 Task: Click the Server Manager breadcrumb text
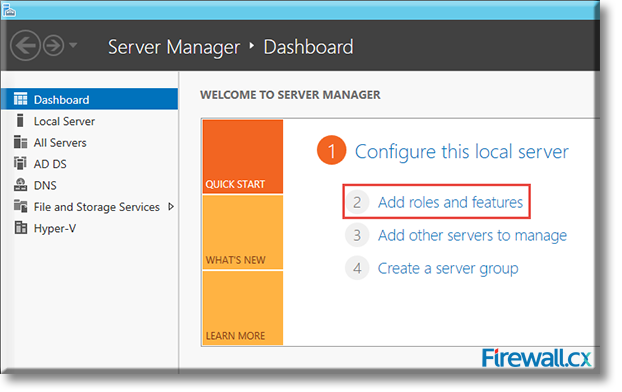174,48
